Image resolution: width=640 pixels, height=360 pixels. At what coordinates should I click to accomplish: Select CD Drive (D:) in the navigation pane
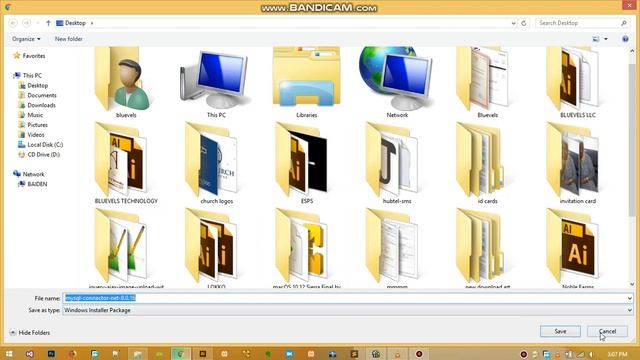pyautogui.click(x=39, y=154)
